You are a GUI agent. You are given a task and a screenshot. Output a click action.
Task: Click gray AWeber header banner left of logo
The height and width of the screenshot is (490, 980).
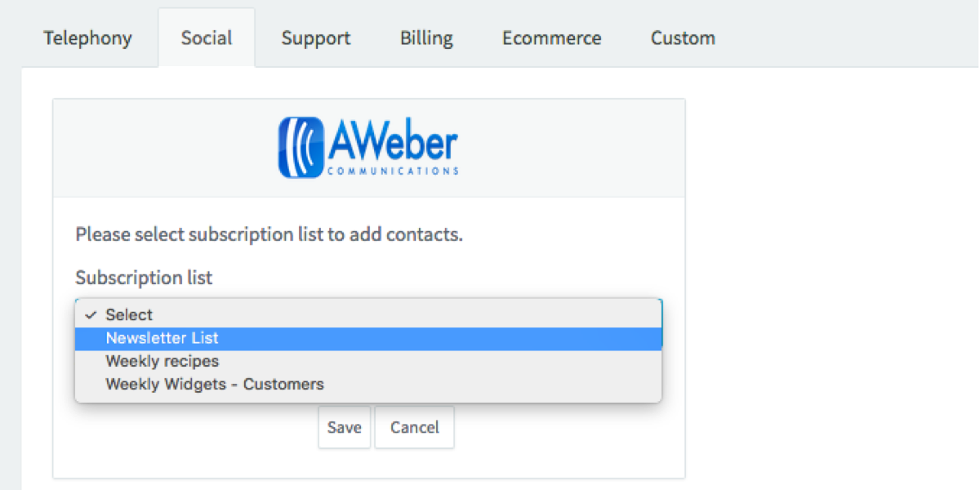coord(163,148)
